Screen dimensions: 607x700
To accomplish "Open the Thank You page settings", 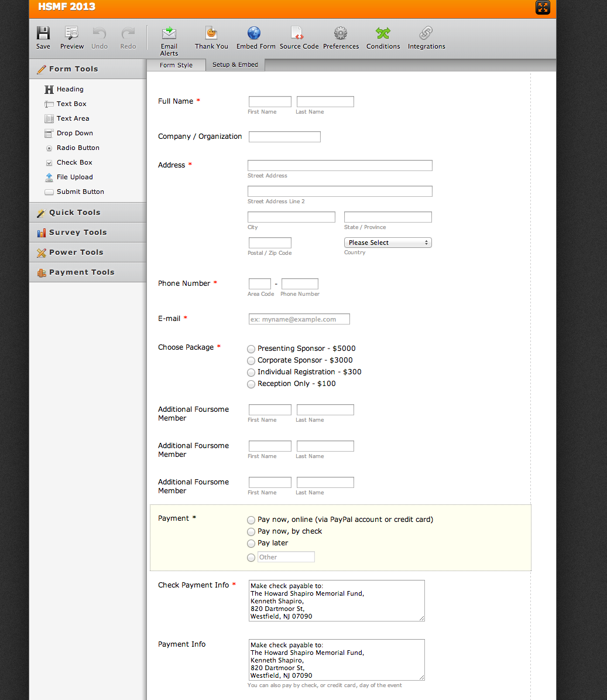I will pyautogui.click(x=211, y=34).
